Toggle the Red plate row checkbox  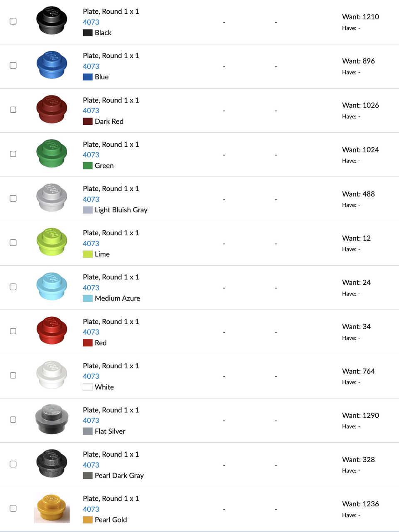tap(13, 331)
